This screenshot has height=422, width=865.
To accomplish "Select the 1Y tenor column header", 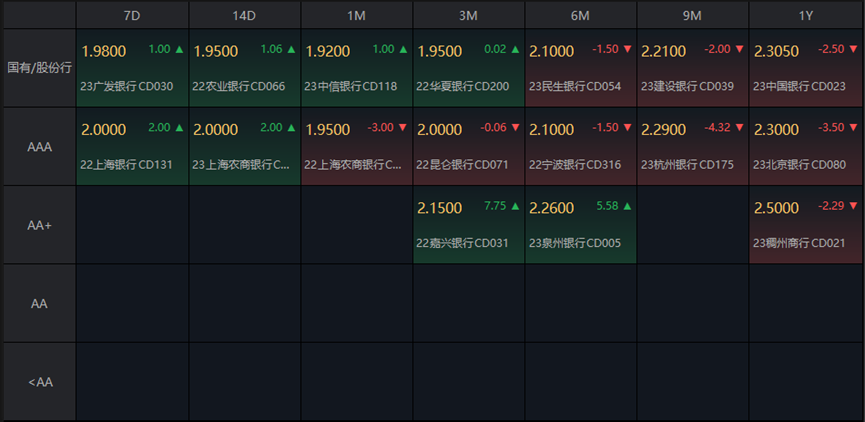I will (805, 15).
